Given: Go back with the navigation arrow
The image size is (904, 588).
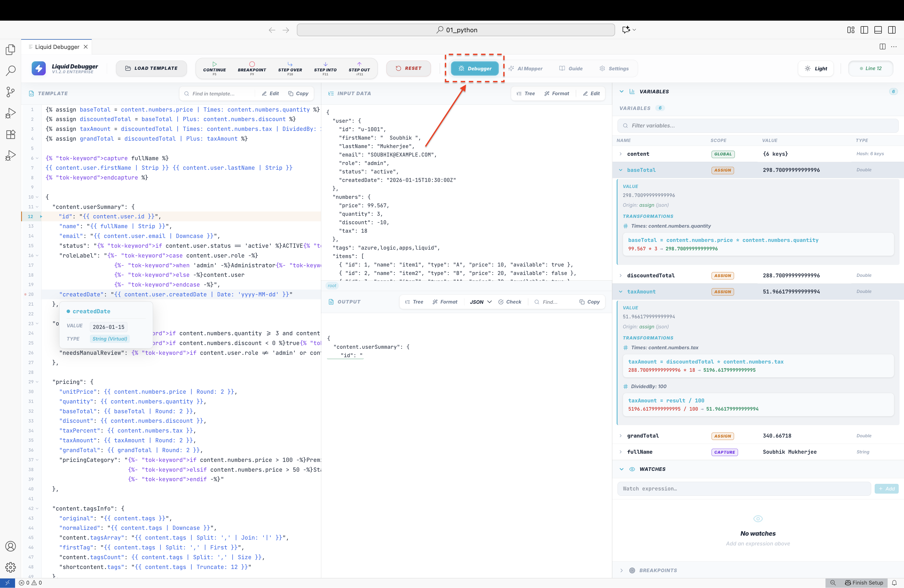Looking at the screenshot, I should coord(272,30).
